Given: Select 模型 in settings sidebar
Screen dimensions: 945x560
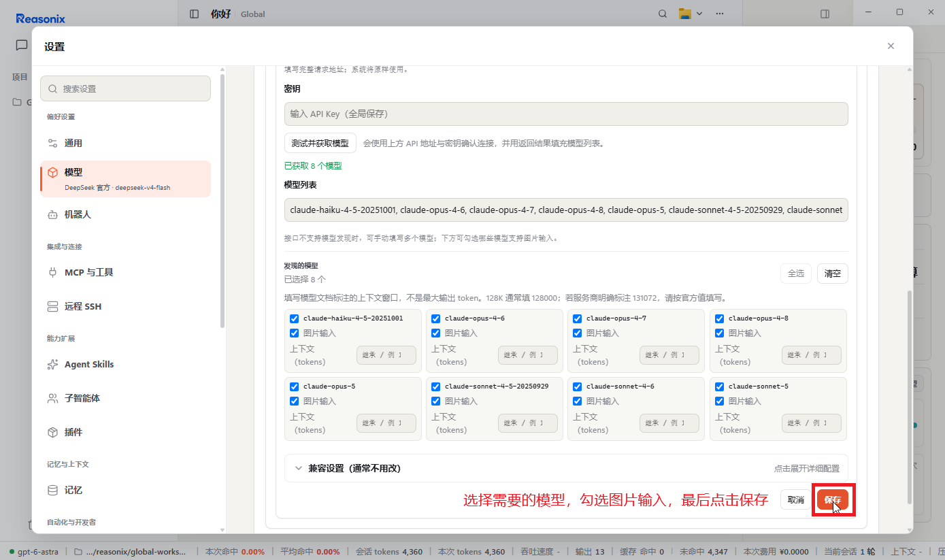Looking at the screenshot, I should coord(126,179).
